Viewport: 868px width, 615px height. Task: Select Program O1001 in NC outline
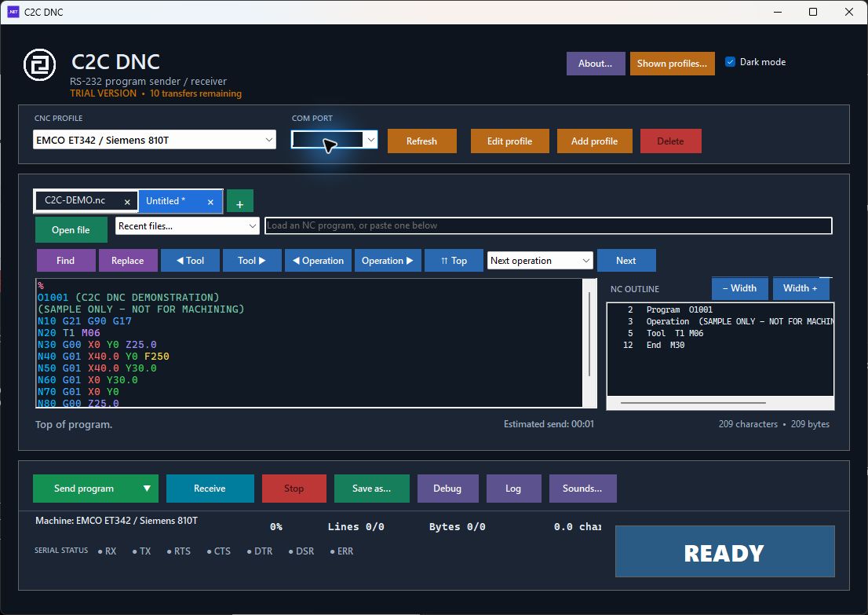tap(720, 309)
